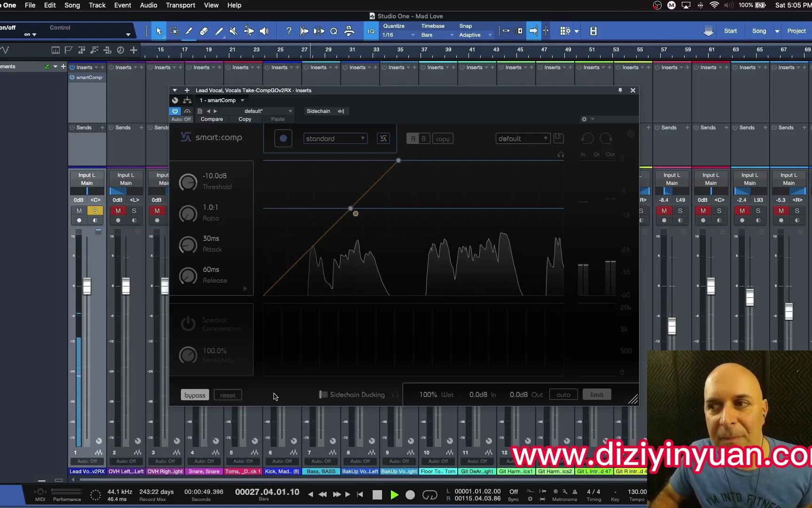Screen dimensions: 812x508
Task: Open the View menu
Action: pos(211,5)
